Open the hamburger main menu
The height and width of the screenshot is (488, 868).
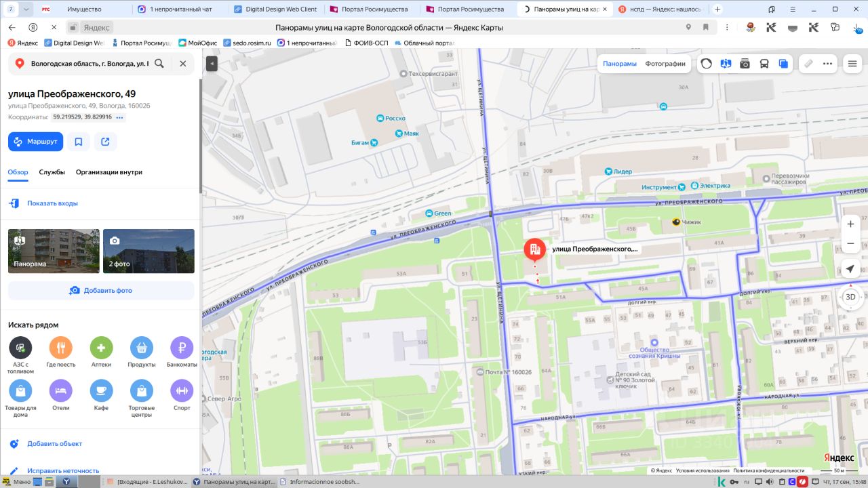852,64
